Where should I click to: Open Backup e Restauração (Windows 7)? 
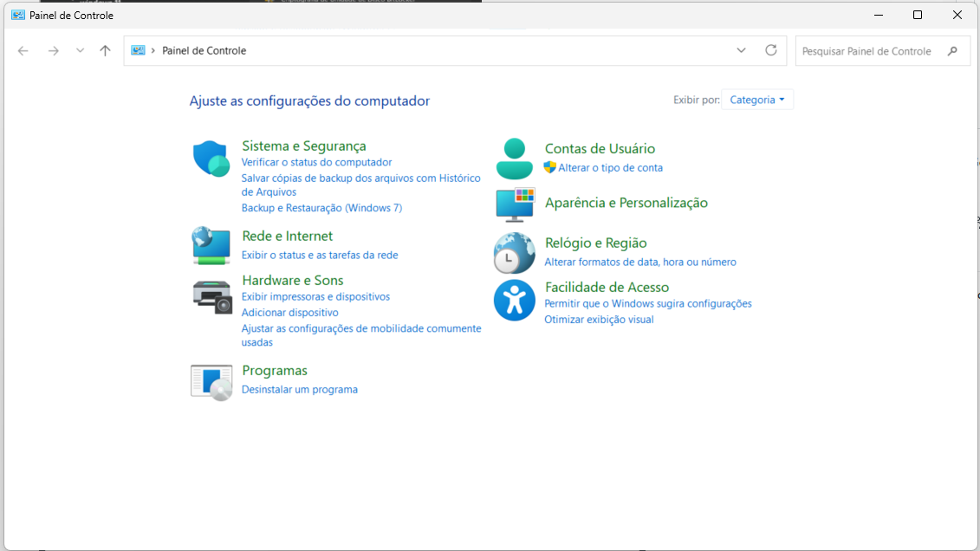point(321,208)
